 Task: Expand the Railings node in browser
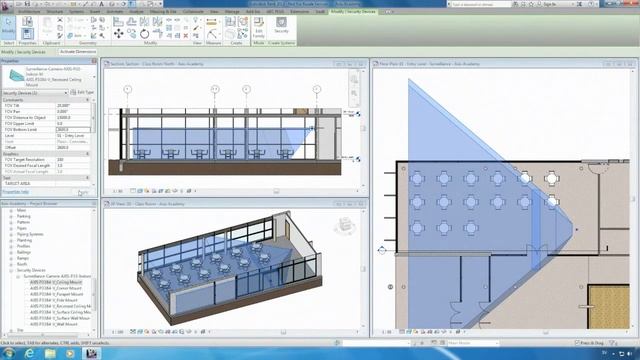click(x=11, y=252)
